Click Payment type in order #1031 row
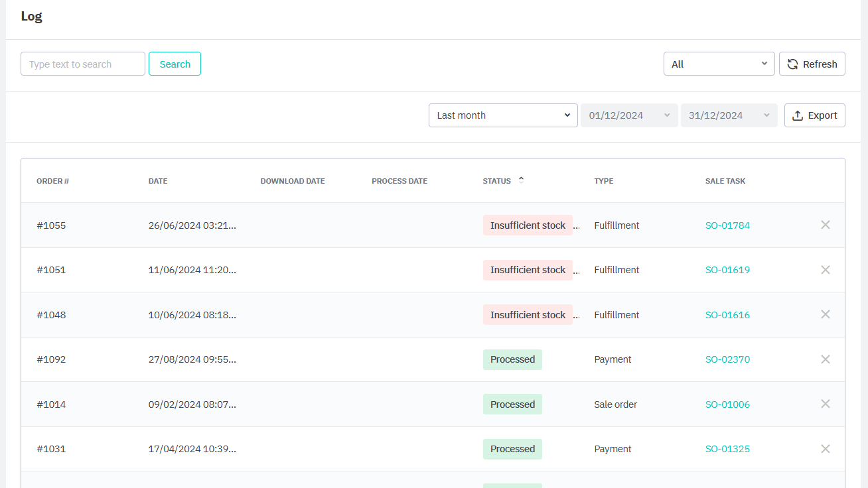 (x=613, y=449)
